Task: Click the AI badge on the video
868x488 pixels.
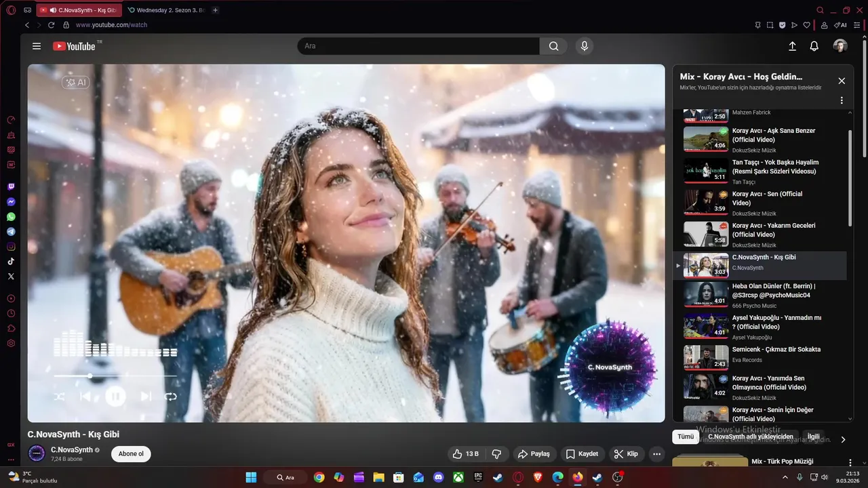Action: point(76,82)
